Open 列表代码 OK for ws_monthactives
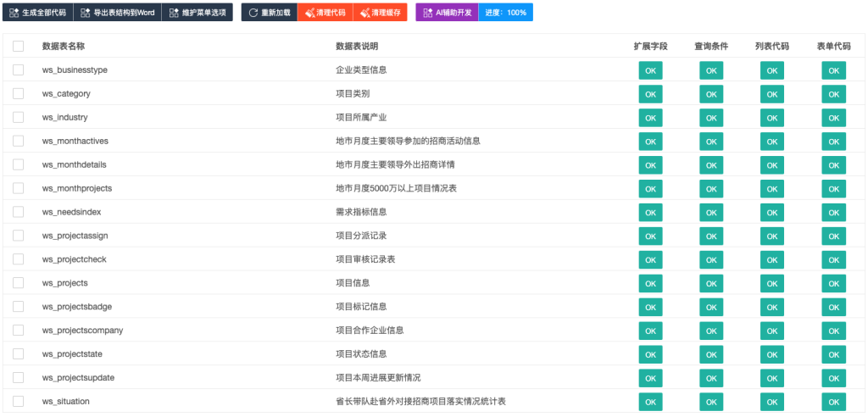This screenshot has height=417, width=868. pyautogui.click(x=772, y=142)
